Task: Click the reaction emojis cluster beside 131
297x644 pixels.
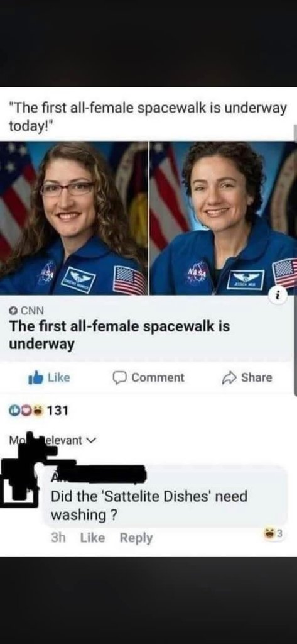Action: (x=24, y=410)
